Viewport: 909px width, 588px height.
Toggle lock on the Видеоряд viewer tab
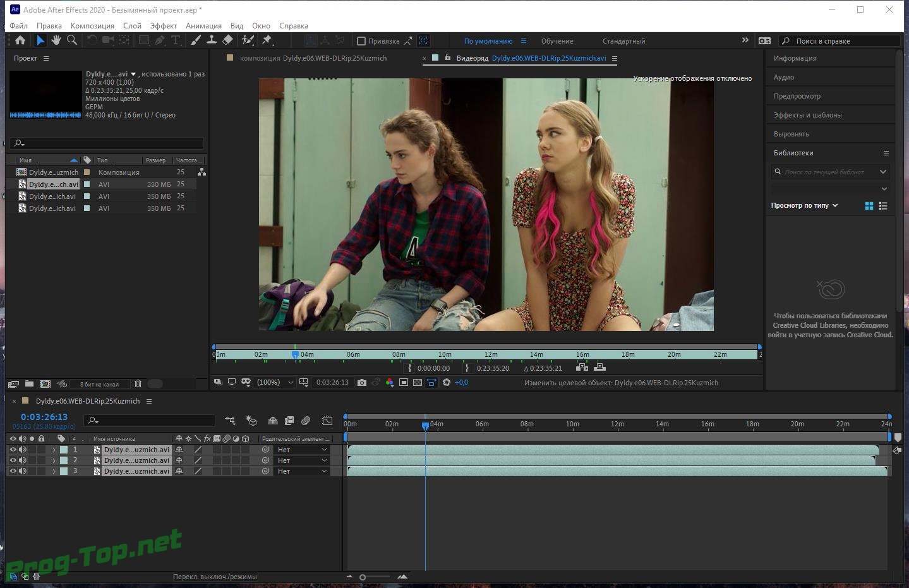coord(447,57)
